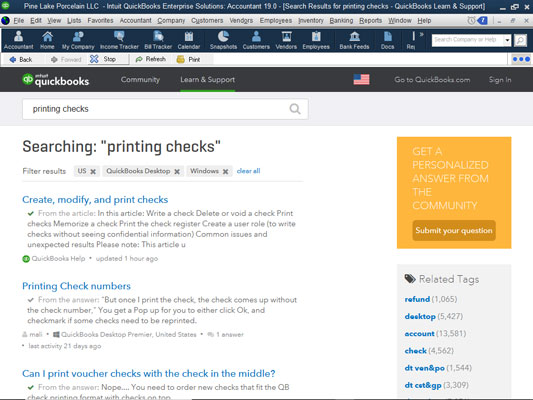Expand the toolbar overflow chevron
The image size is (533, 400).
pyautogui.click(x=422, y=34)
